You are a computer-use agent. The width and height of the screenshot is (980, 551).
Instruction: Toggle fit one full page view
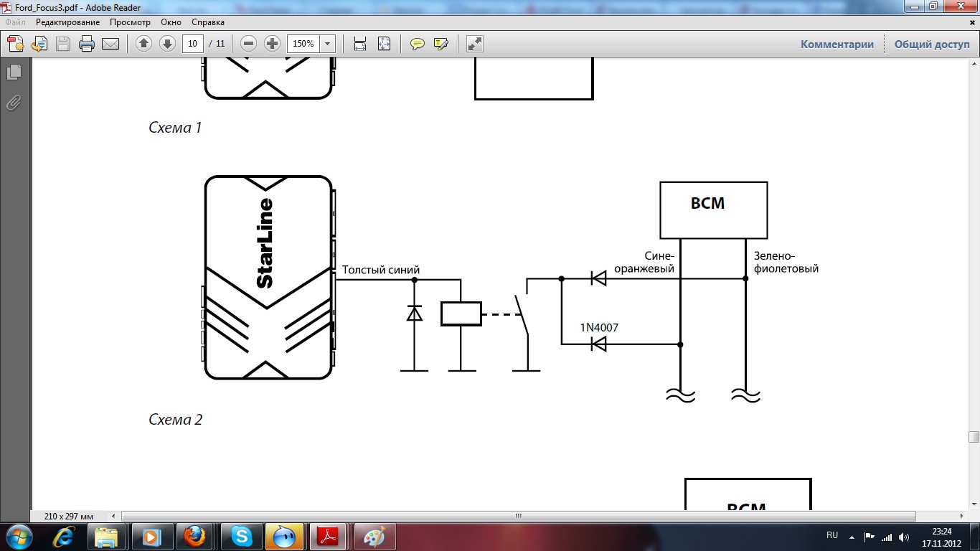click(384, 44)
